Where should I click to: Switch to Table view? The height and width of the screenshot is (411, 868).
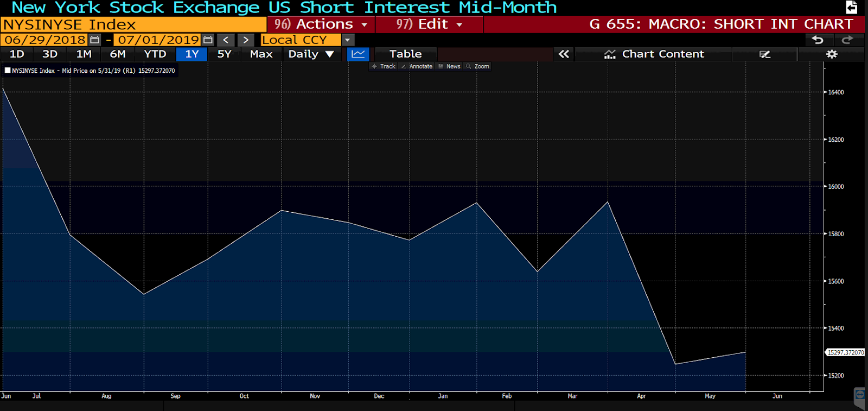click(405, 54)
